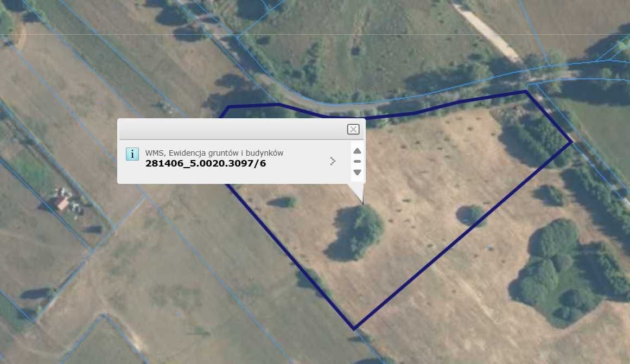Close the parcel info popup
630x364 pixels.
(x=353, y=129)
